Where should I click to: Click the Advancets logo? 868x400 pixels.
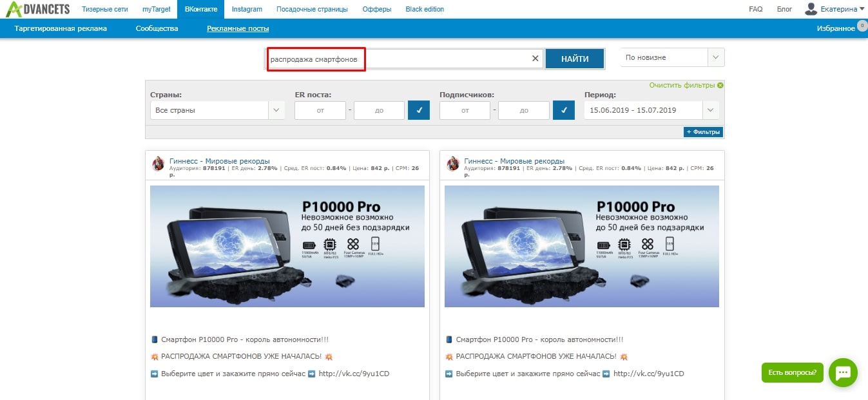pyautogui.click(x=37, y=9)
